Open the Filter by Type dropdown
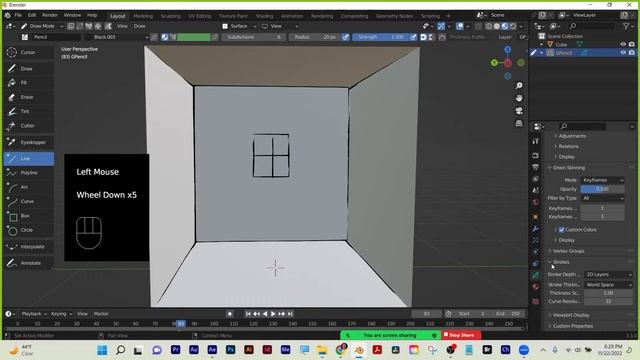This screenshot has height=360, width=640. (602, 198)
